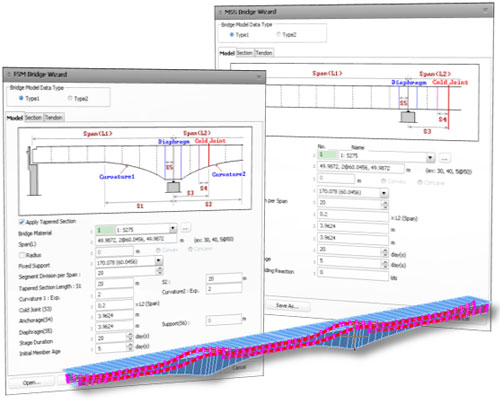Image resolution: width=500 pixels, height=400 pixels.
Task: Switch to Section tab in FSM Bridge Wizard
Action: click(x=33, y=117)
